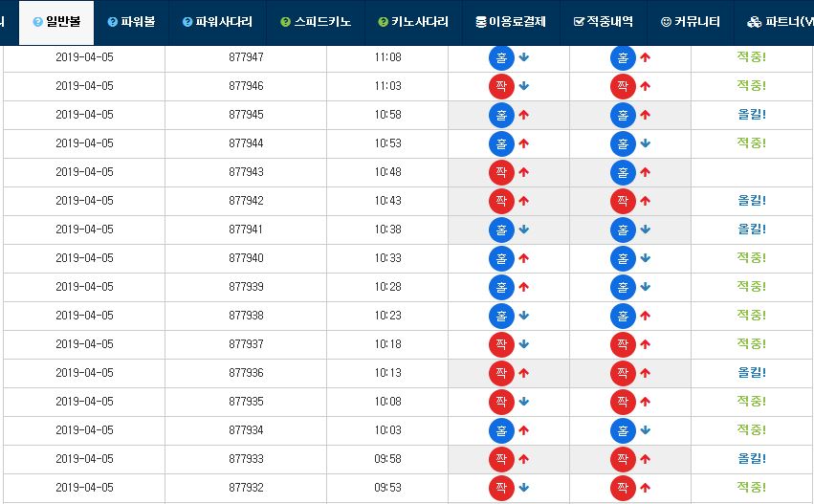The image size is (814, 504).
Task: Select round number 877936
Action: click(x=246, y=373)
